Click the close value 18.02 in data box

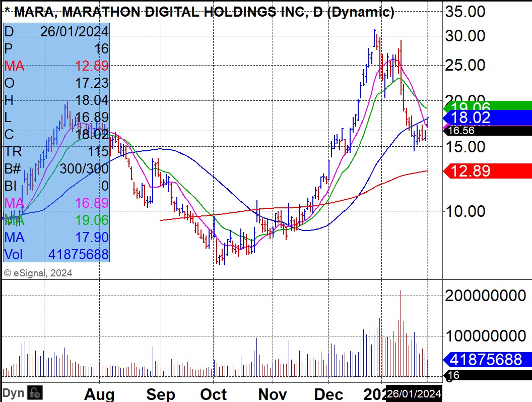92,134
